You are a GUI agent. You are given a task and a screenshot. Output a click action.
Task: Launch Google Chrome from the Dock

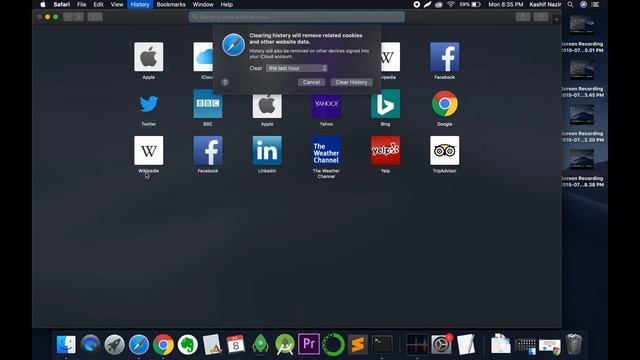click(163, 344)
